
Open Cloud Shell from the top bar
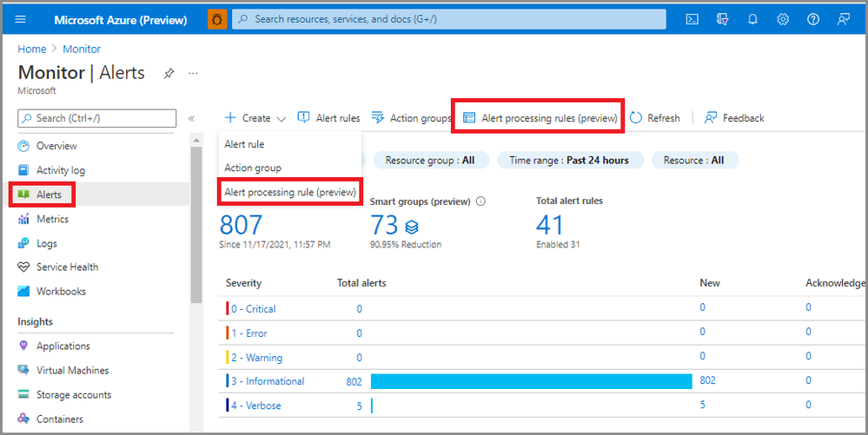tap(692, 19)
